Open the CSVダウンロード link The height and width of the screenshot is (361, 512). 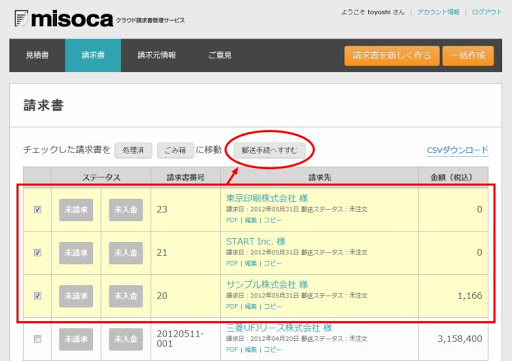click(457, 150)
